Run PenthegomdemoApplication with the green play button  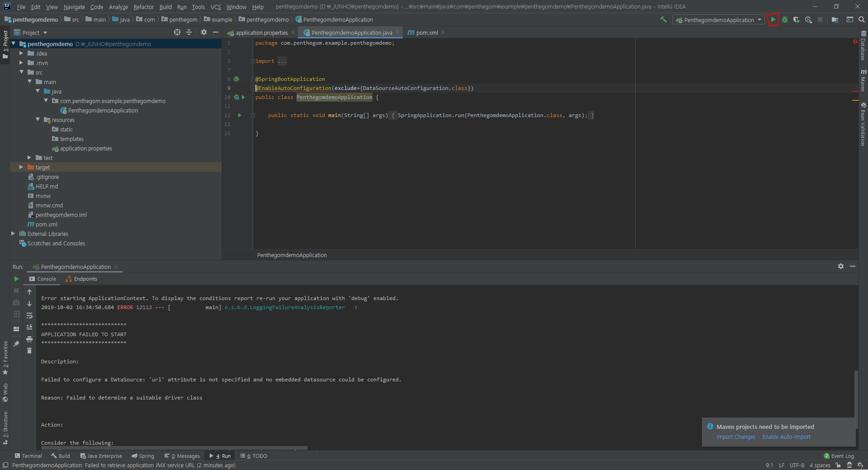[x=773, y=20]
